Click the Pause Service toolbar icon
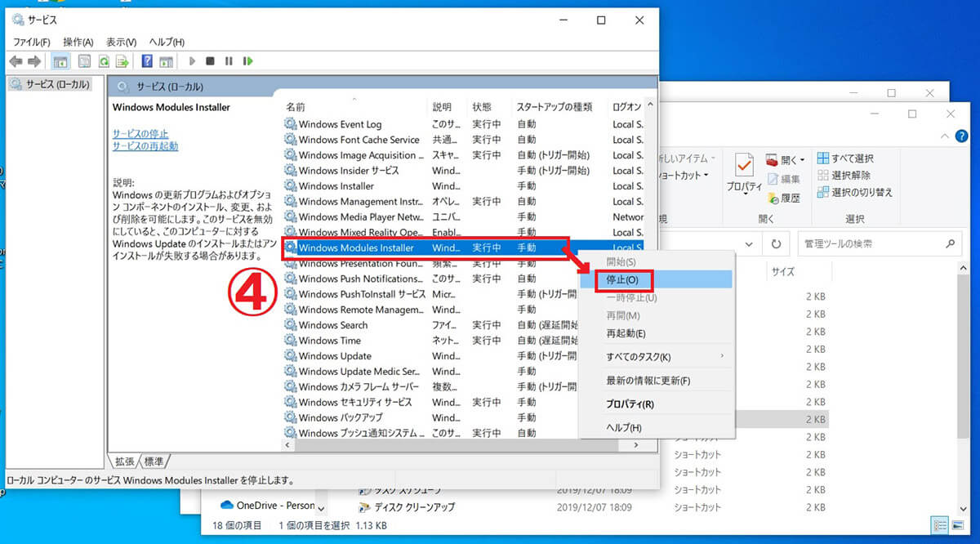 pos(229,61)
